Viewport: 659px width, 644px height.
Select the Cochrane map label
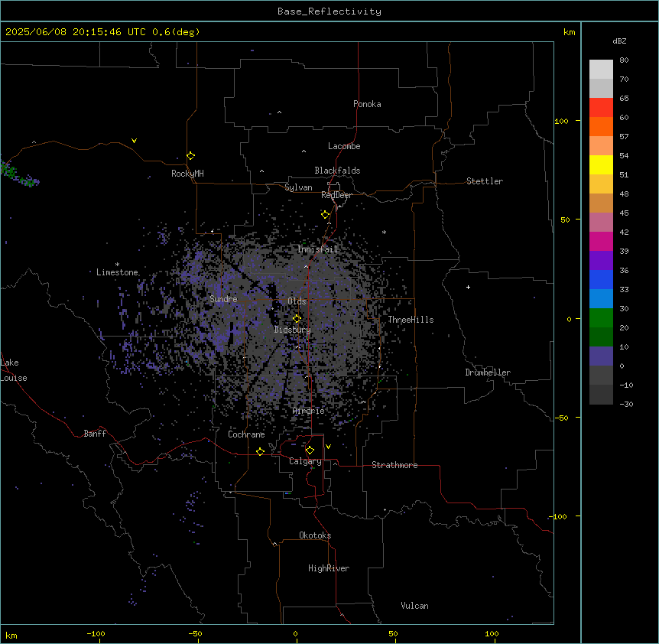click(x=246, y=434)
